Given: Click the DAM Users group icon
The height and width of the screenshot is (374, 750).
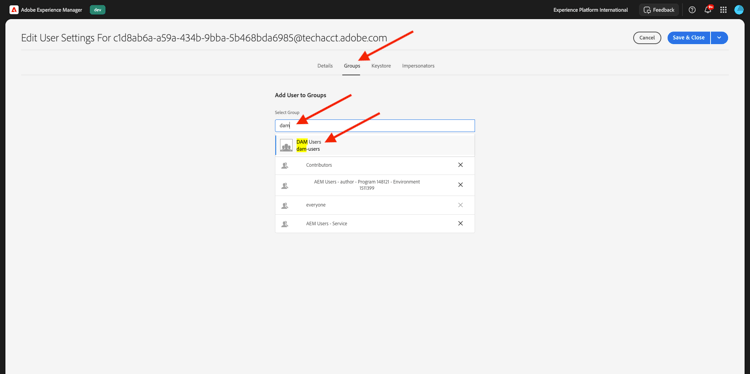Looking at the screenshot, I should click(x=286, y=145).
